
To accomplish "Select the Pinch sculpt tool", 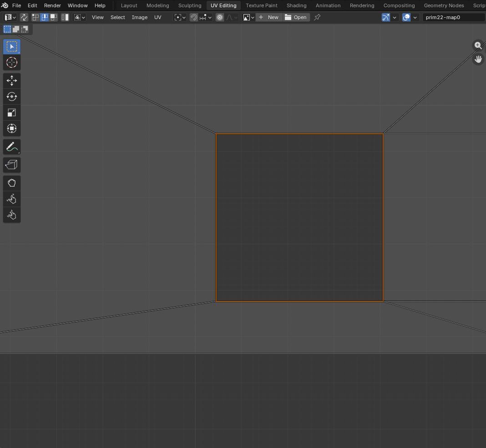I will click(12, 215).
